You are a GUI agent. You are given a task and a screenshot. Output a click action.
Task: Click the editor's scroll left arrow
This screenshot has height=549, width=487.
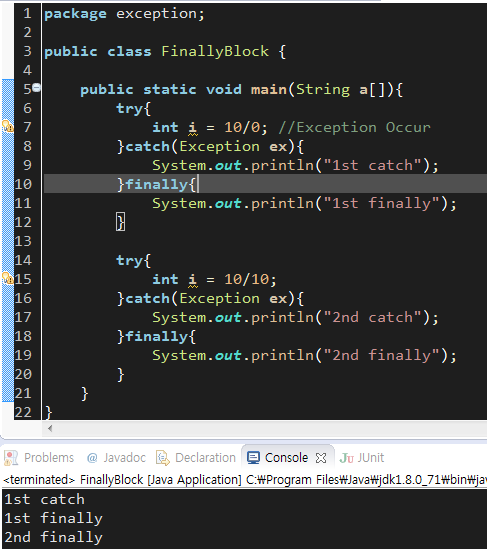pos(50,428)
